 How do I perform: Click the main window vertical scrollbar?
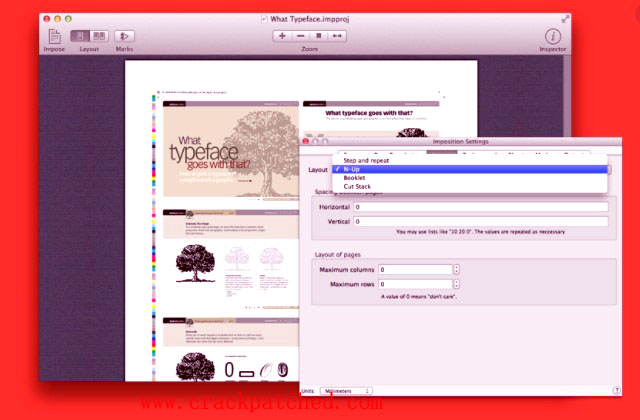567,96
